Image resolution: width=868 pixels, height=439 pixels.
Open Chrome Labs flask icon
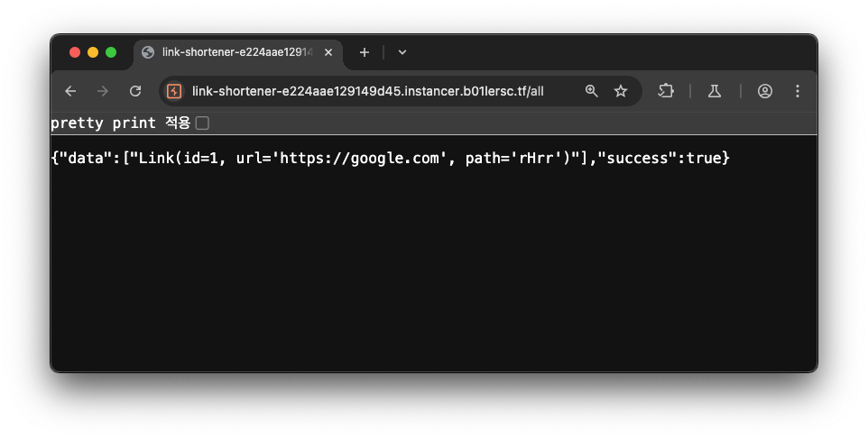(x=715, y=91)
